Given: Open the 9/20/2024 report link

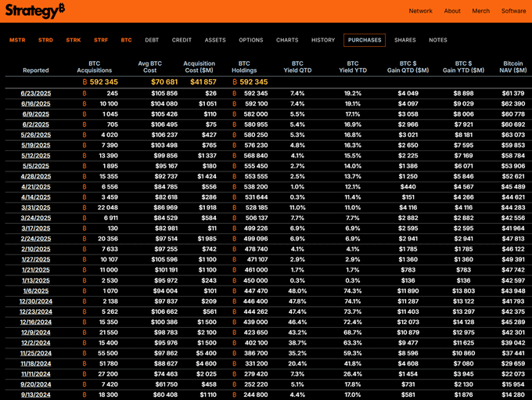Looking at the screenshot, I should (x=36, y=384).
